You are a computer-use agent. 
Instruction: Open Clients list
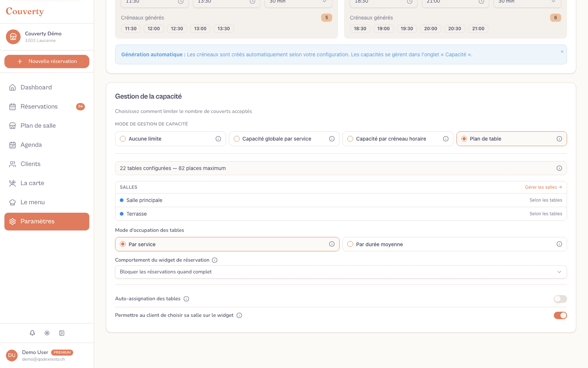pos(47,164)
